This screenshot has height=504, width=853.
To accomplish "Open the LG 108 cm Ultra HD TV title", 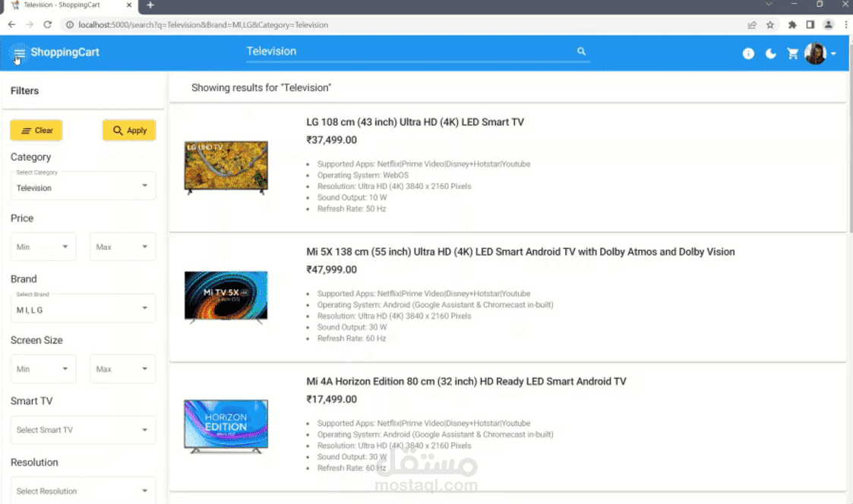I will (415, 121).
